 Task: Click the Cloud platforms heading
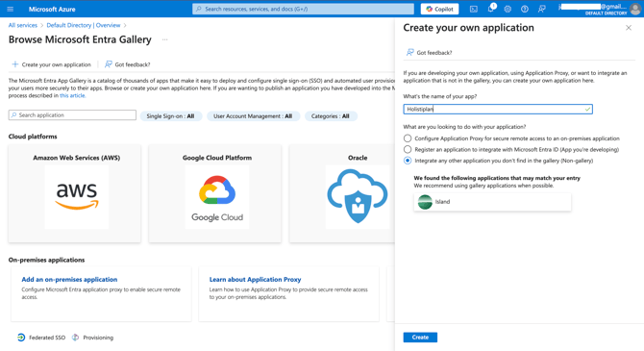(33, 137)
